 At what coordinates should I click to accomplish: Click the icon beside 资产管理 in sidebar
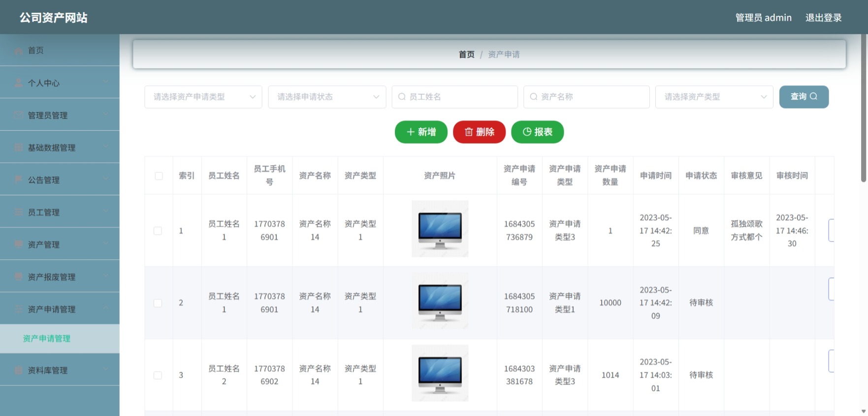point(18,244)
